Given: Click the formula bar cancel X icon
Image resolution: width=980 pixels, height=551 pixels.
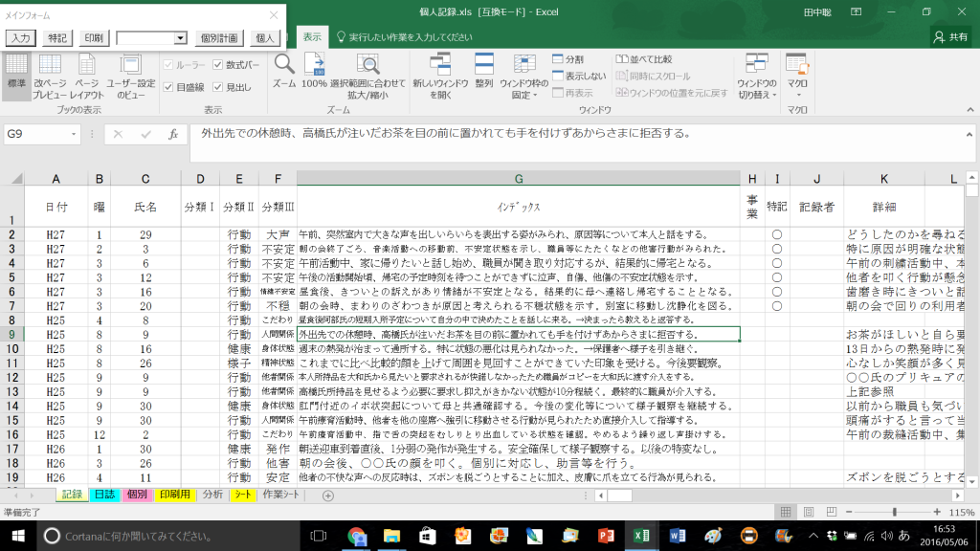Looking at the screenshot, I should (118, 134).
